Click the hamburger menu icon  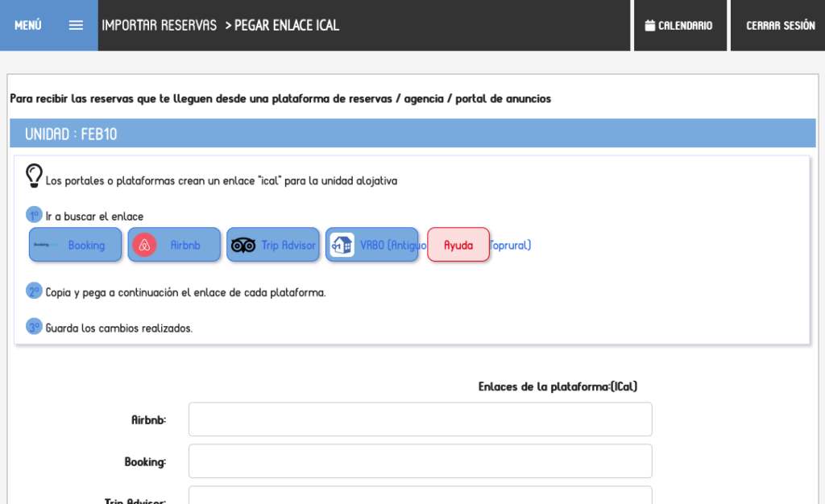point(76,25)
